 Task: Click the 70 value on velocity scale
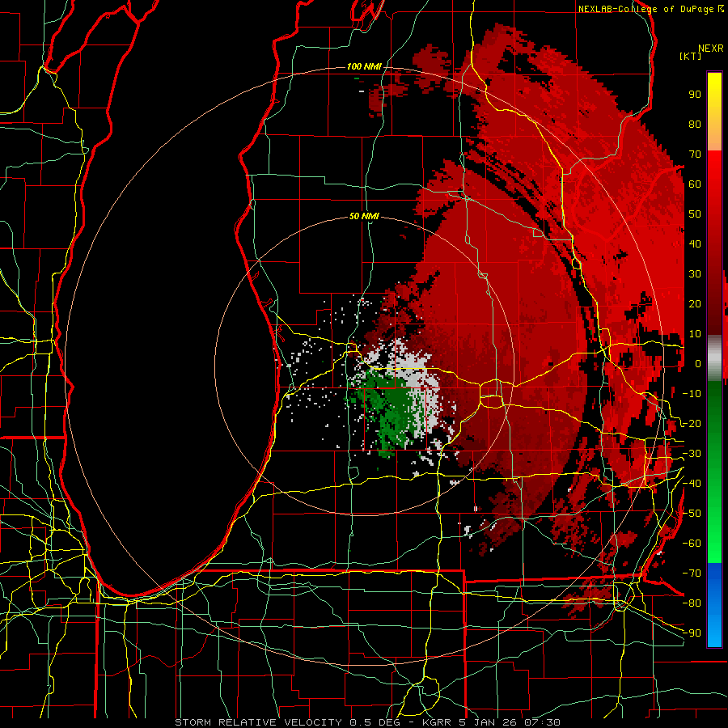click(x=695, y=154)
